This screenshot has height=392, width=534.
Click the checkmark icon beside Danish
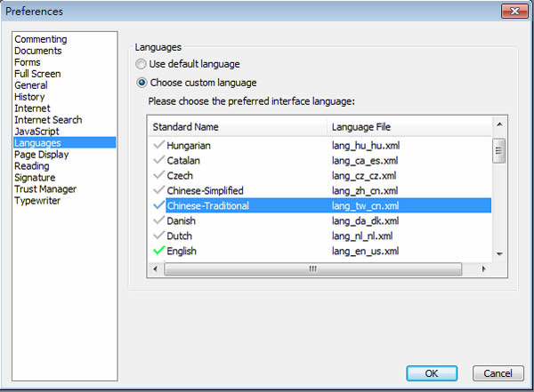[x=158, y=220]
